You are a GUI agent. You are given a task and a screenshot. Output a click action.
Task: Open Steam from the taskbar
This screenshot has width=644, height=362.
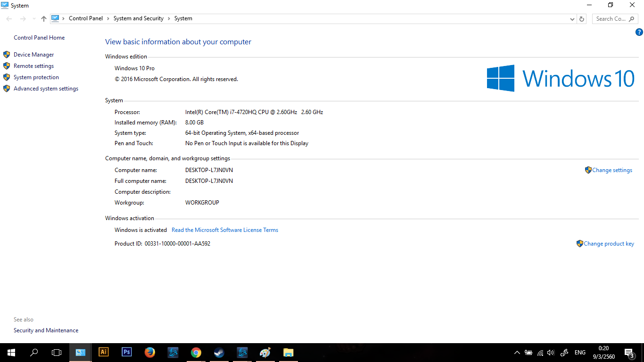[219, 352]
